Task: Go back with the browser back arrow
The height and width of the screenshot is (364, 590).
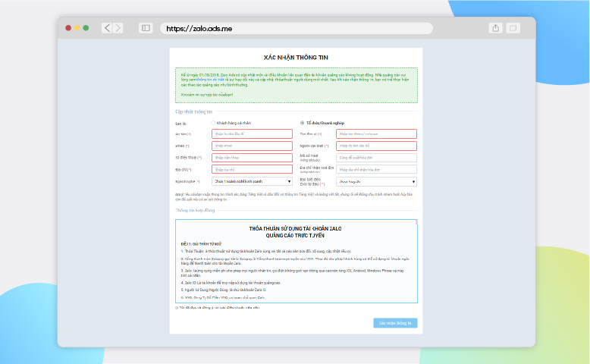Action: click(x=107, y=28)
